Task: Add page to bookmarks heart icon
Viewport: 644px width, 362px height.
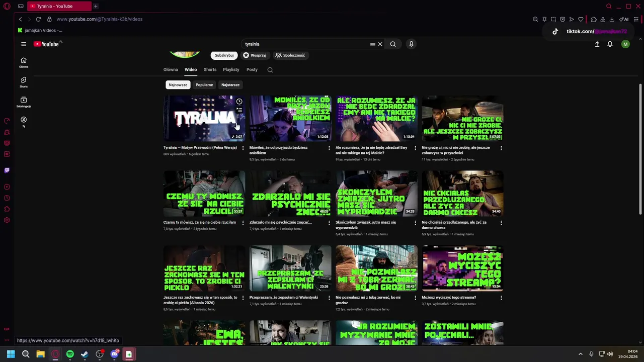Action: coord(581,19)
